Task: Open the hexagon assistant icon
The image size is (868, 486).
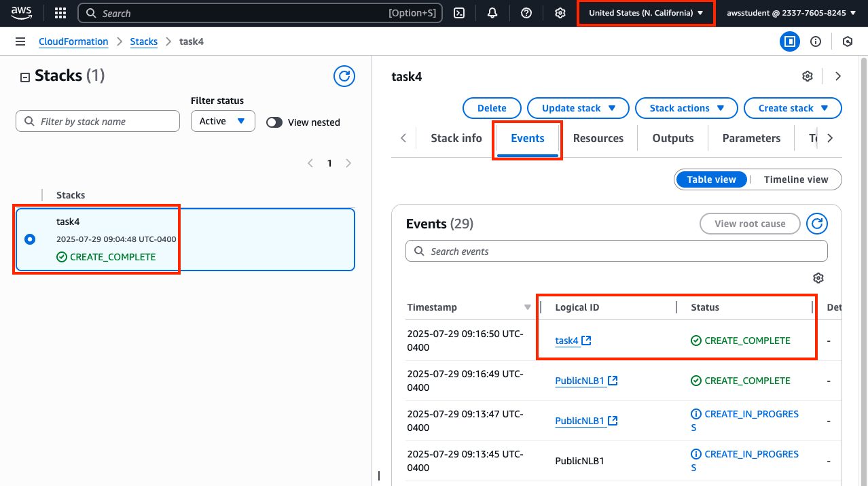Action: (x=848, y=41)
